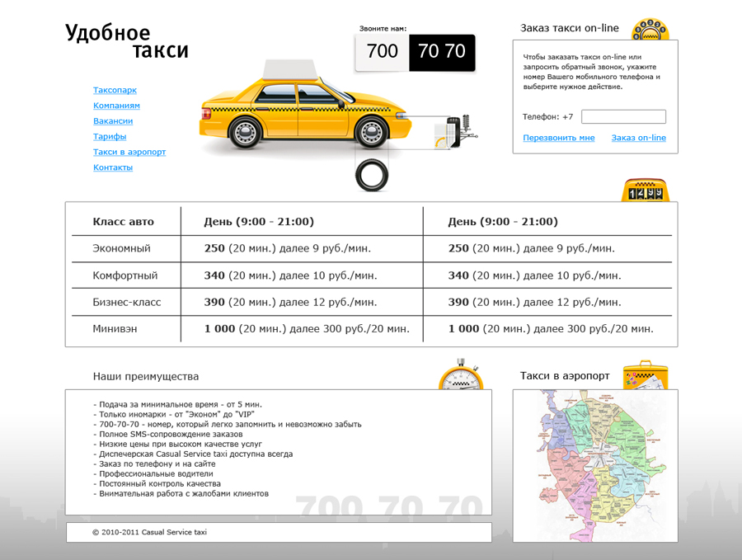Click the Звоните нам label

click(383, 28)
